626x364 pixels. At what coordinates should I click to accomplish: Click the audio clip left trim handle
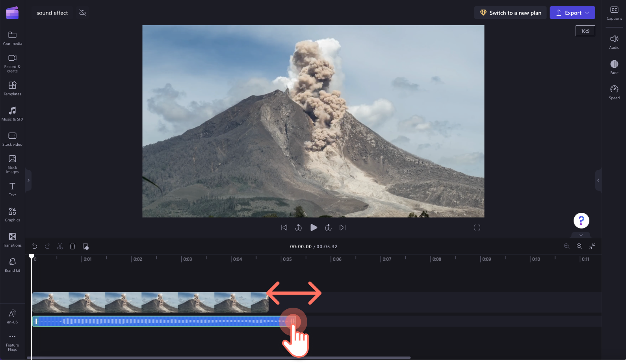tap(36, 321)
